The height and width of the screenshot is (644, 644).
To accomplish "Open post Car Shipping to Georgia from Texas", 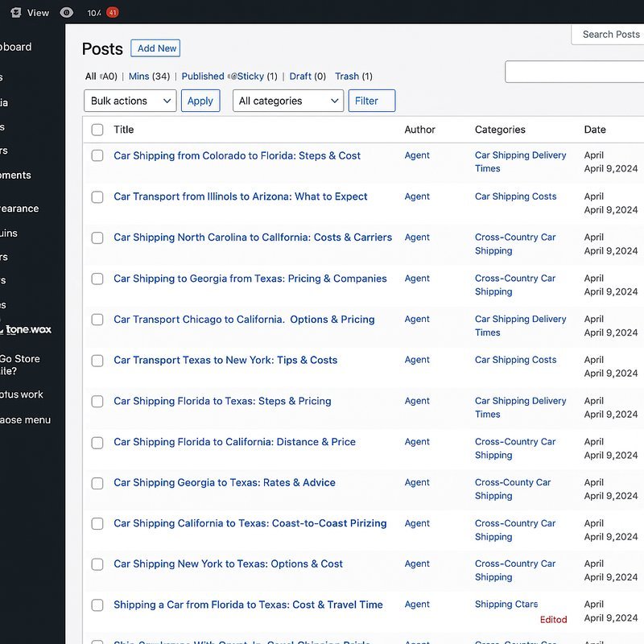I will (x=250, y=279).
